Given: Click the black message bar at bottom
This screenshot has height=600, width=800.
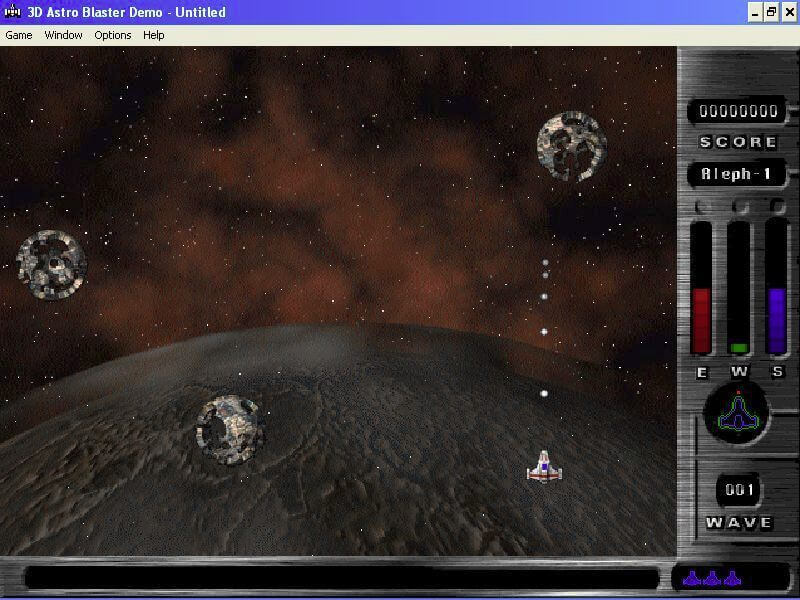Looking at the screenshot, I should point(342,579).
